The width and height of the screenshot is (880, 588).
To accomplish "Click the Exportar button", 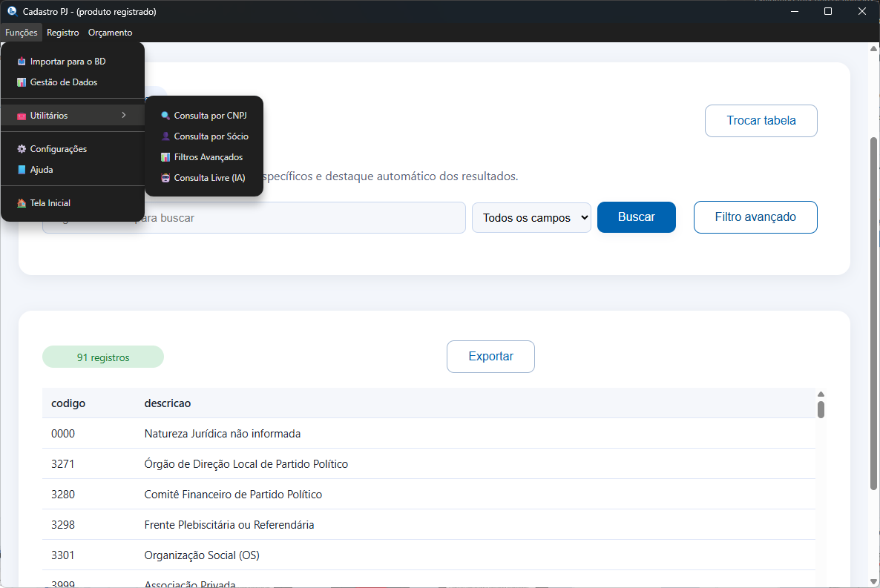I will click(490, 357).
